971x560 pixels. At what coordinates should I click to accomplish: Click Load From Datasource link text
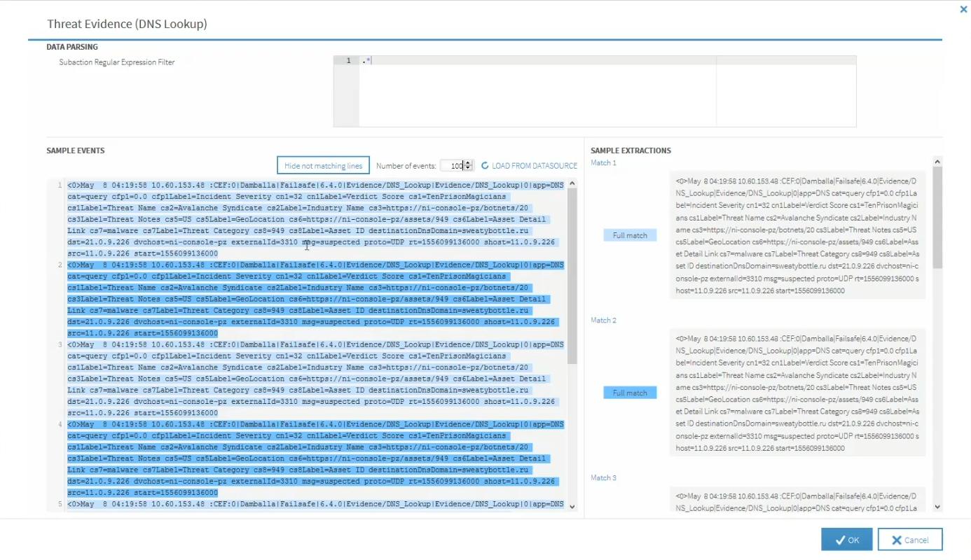click(534, 166)
